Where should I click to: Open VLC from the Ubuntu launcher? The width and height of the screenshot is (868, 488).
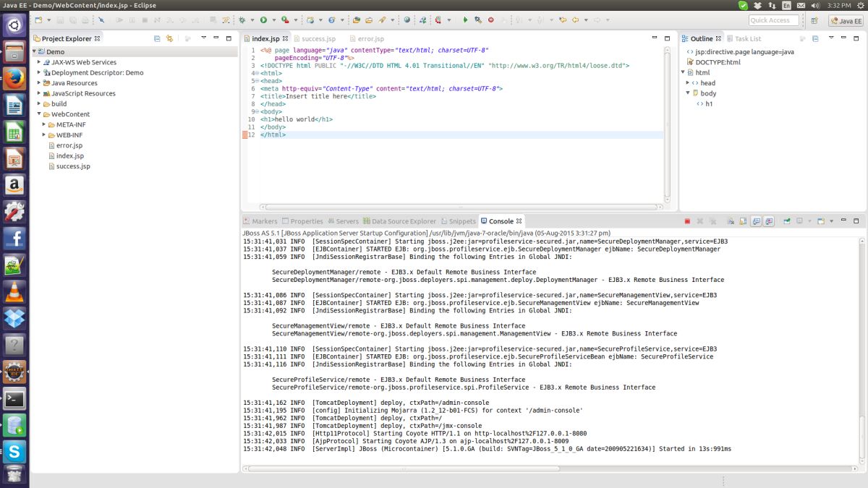(14, 291)
